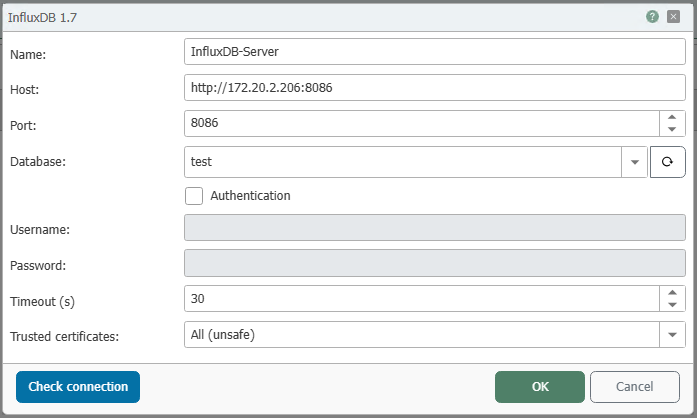This screenshot has height=418, width=697.
Task: Decrease the Port value with down arrow
Action: tap(672, 129)
